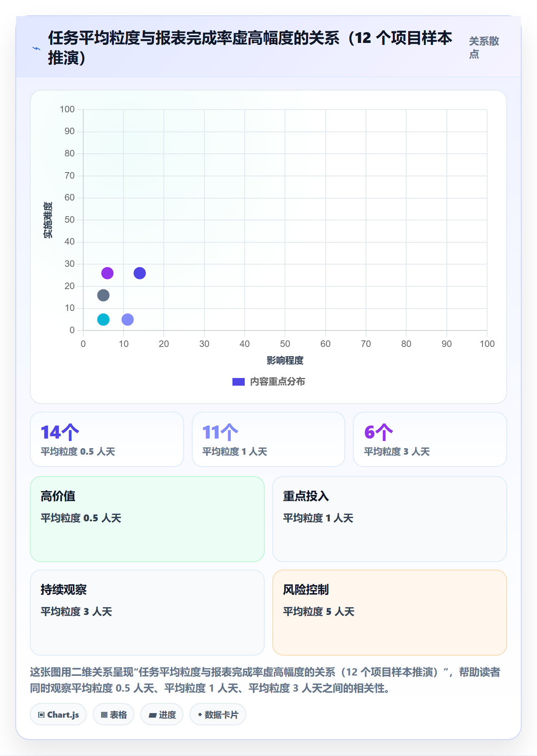Select the dark indigo scatter point

click(x=140, y=273)
